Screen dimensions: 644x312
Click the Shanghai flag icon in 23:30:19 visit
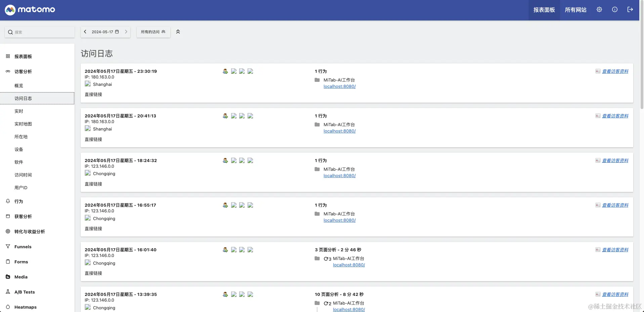pyautogui.click(x=88, y=84)
